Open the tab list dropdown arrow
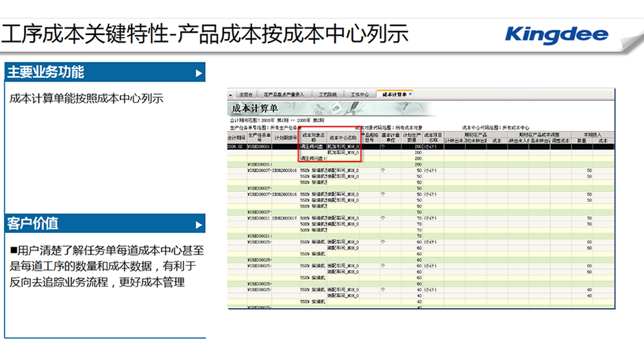This screenshot has width=644, height=359. (x=231, y=94)
